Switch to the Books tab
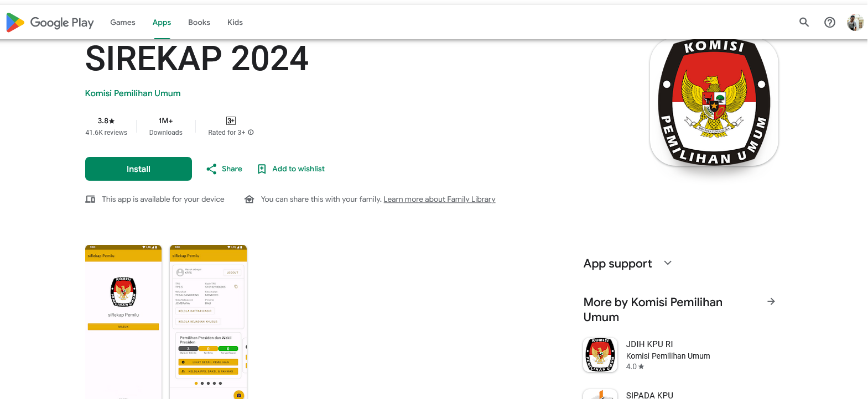The height and width of the screenshot is (399, 868). pyautogui.click(x=199, y=22)
